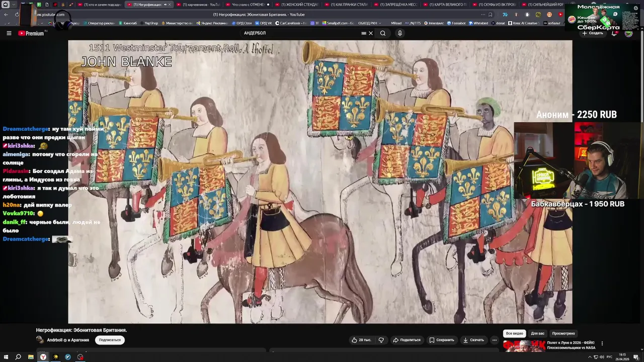Click the Создать create button

pos(592,33)
